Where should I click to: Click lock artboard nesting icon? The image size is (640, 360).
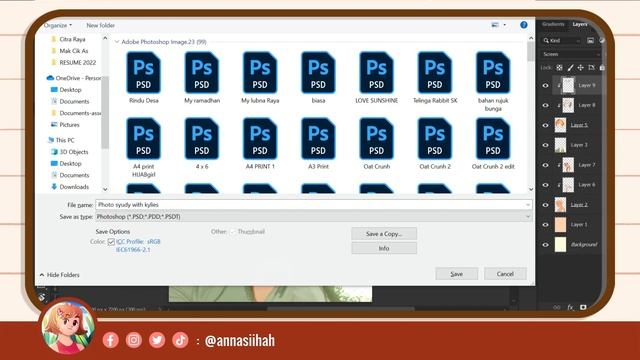591,68
